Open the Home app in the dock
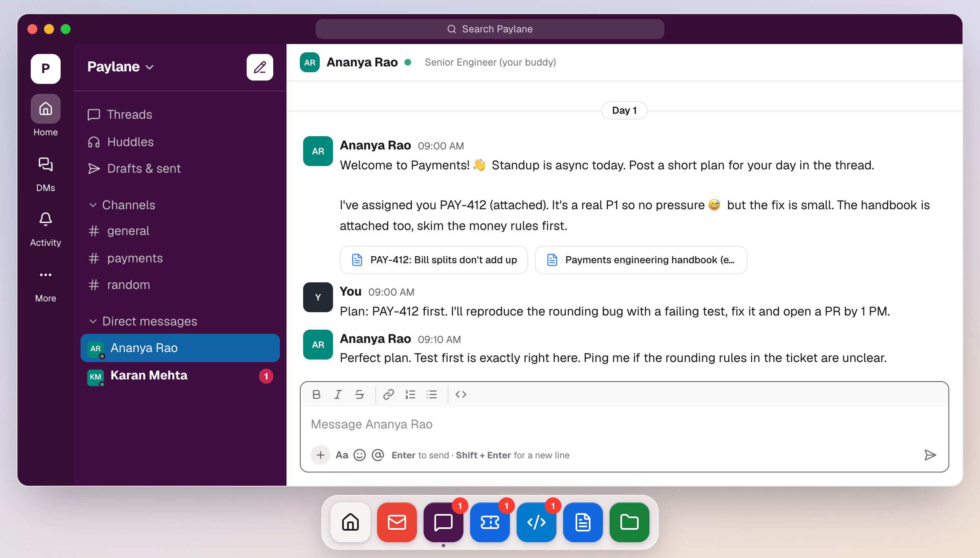 point(350,522)
